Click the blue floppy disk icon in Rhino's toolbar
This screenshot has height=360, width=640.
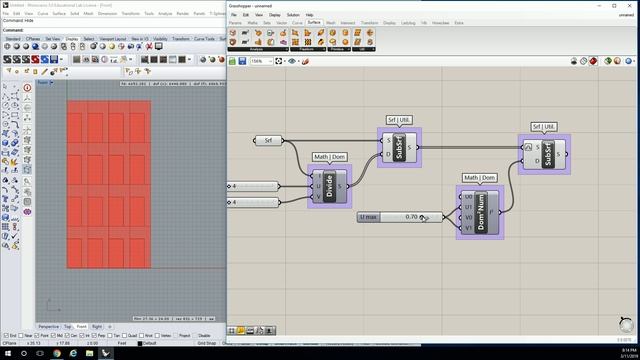click(54, 60)
